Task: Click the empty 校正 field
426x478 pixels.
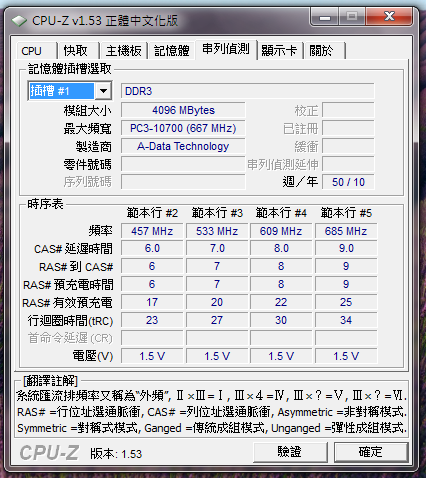Action: click(x=348, y=110)
